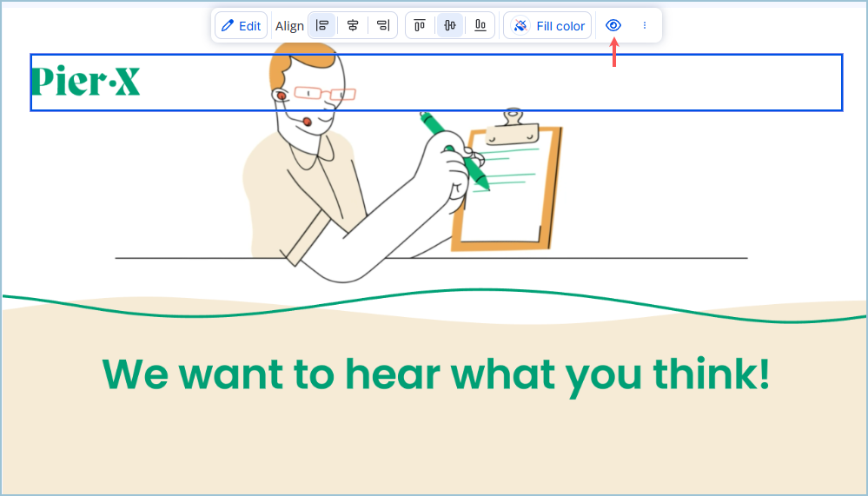
Task: Set vertical alignment to top
Action: click(x=420, y=26)
